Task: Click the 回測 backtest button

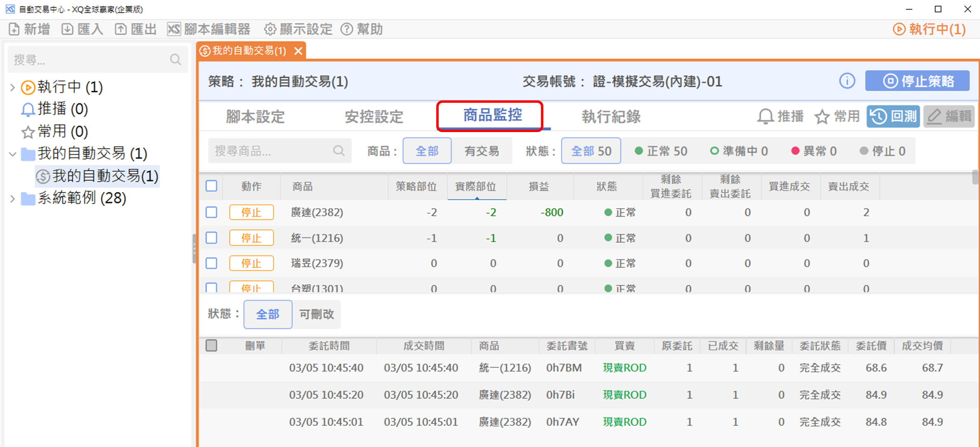Action: point(893,117)
